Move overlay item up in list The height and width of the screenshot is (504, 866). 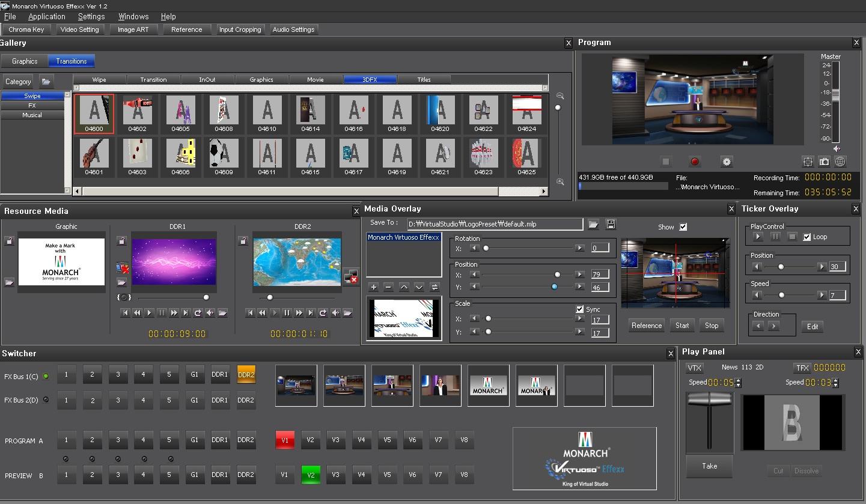click(404, 287)
